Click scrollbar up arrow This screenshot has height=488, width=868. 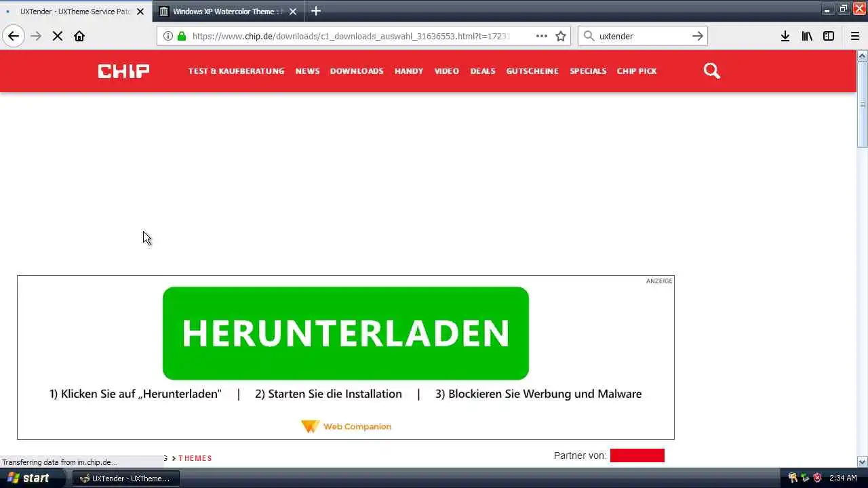click(x=863, y=56)
